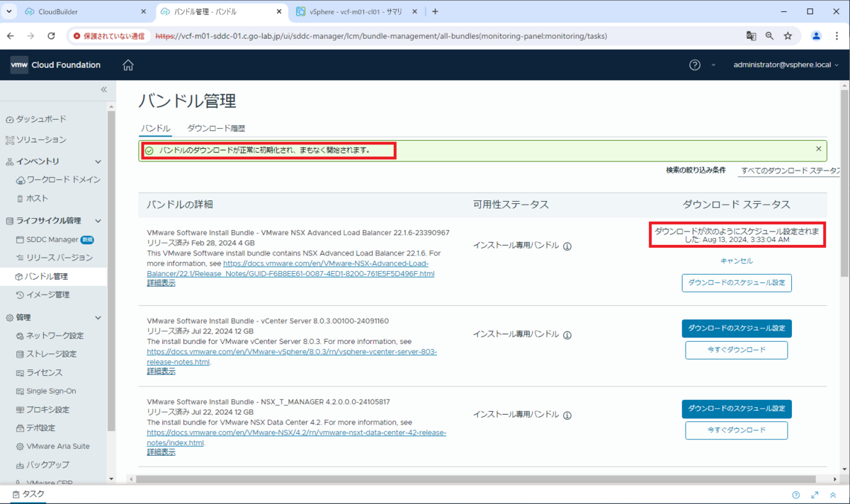The image size is (850, 504).
Task: Dismiss the green success notification banner
Action: pos(819,149)
